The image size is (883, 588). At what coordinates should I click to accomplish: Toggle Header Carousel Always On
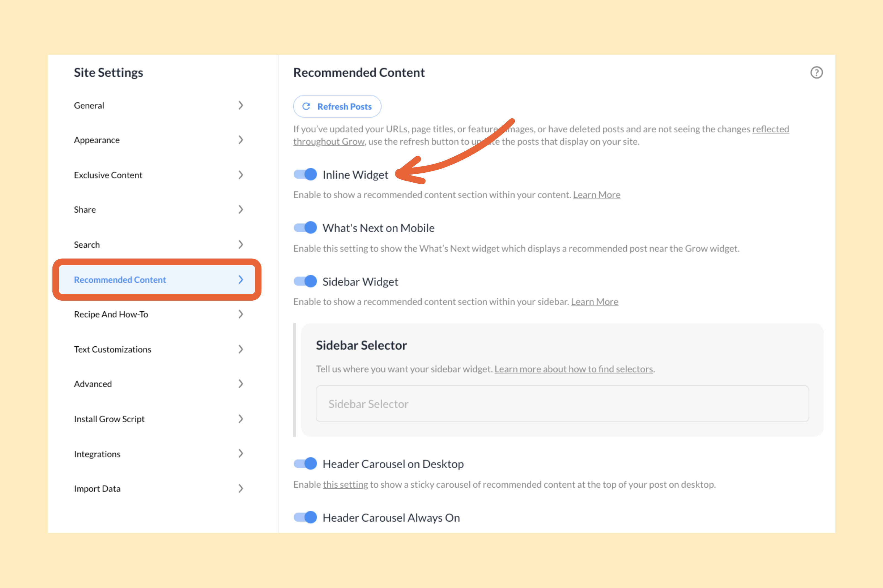coord(305,517)
